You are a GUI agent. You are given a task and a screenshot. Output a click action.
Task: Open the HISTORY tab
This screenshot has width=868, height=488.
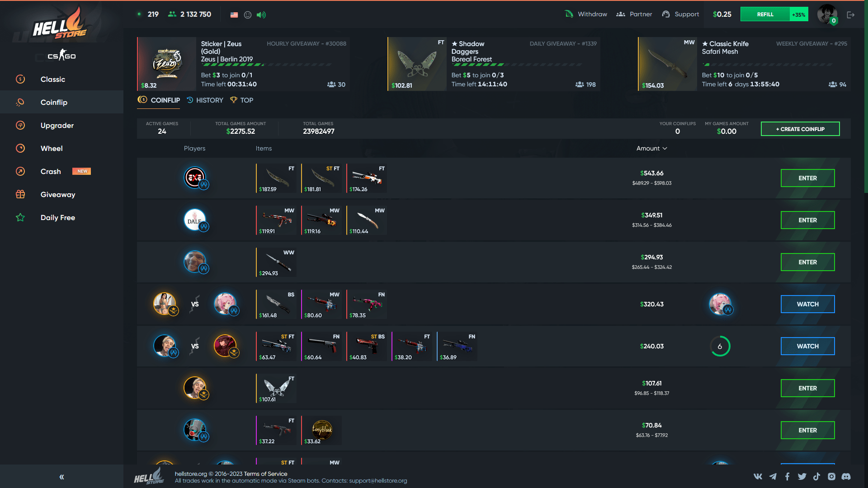point(209,100)
